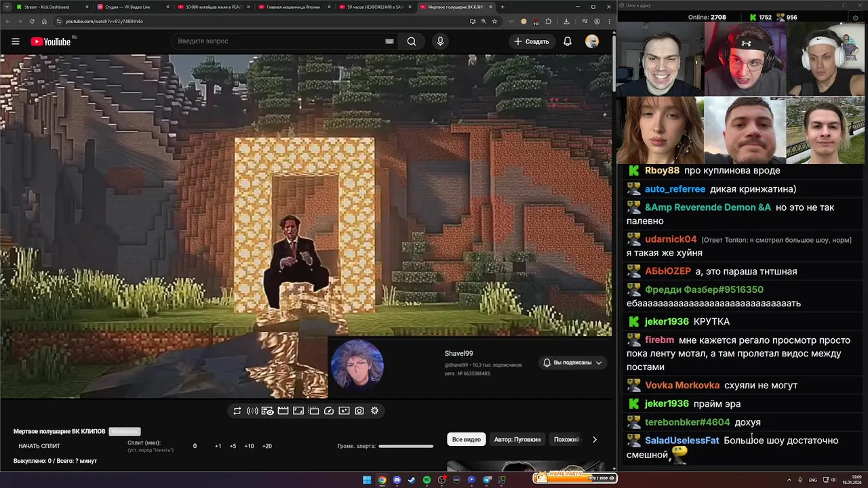Screen dimensions: 868x488
Task: Click username 'Rboy88' in chat
Action: coord(662,170)
